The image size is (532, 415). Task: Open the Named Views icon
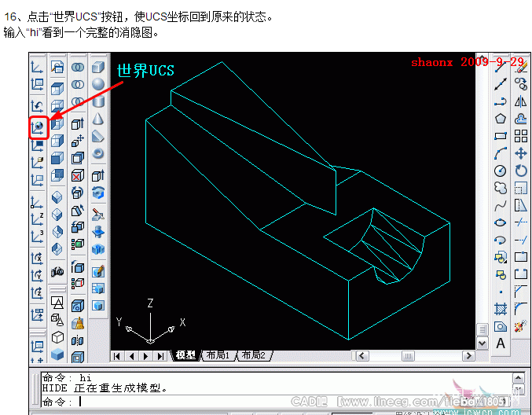coord(57,67)
